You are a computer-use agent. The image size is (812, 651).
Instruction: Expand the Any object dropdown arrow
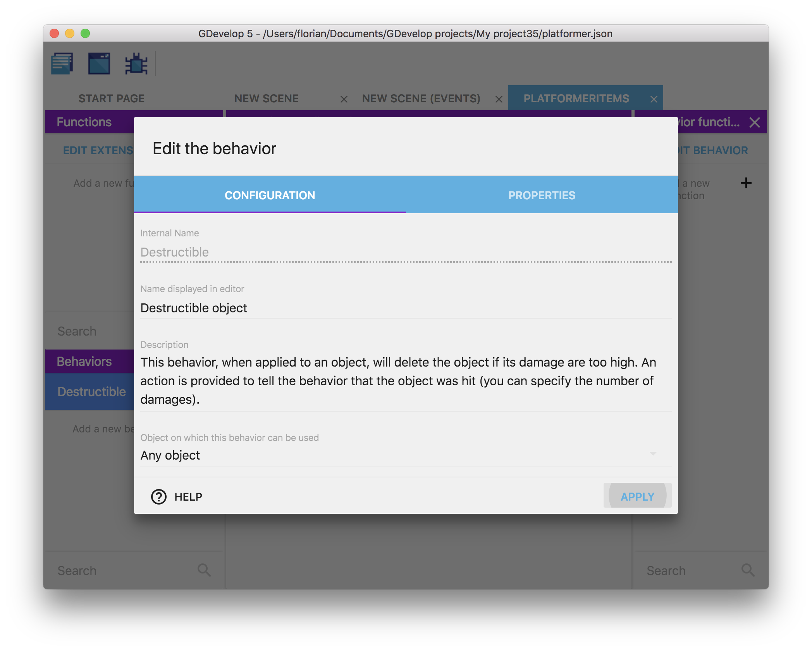(x=653, y=454)
